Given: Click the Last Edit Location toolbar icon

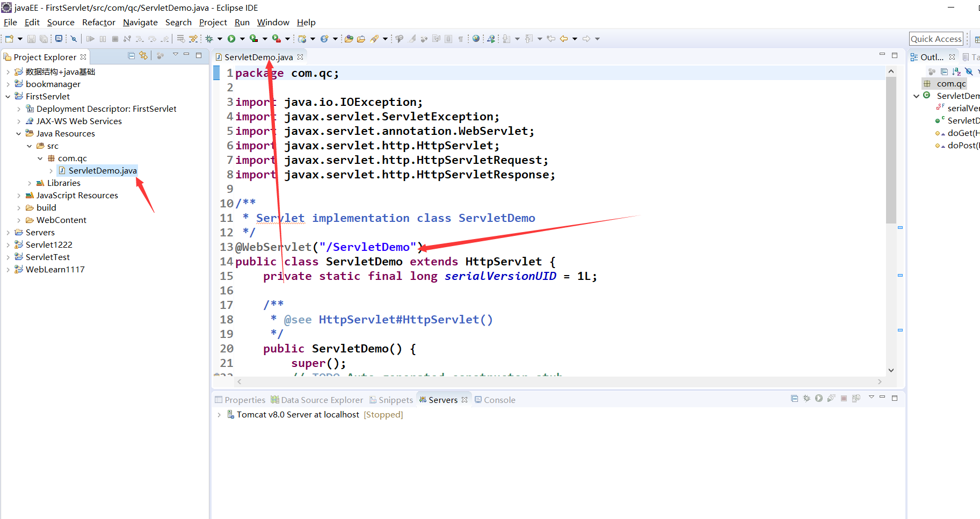Looking at the screenshot, I should pyautogui.click(x=551, y=39).
